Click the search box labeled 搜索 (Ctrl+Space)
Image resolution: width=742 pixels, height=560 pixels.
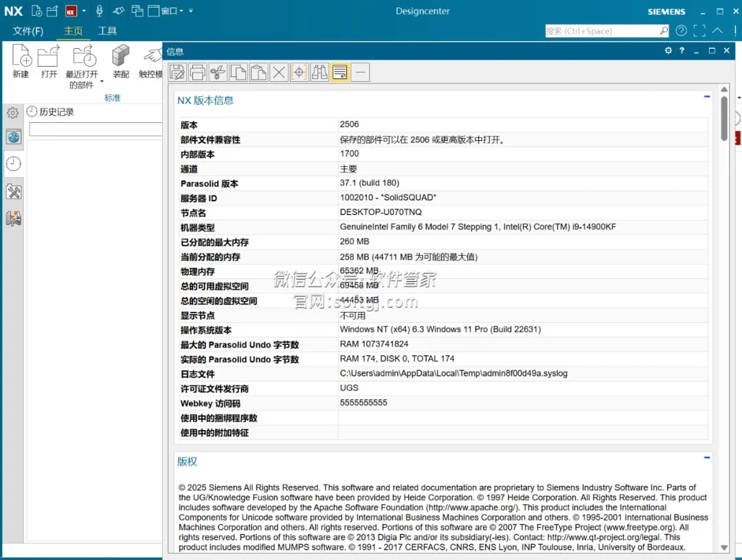(x=601, y=31)
